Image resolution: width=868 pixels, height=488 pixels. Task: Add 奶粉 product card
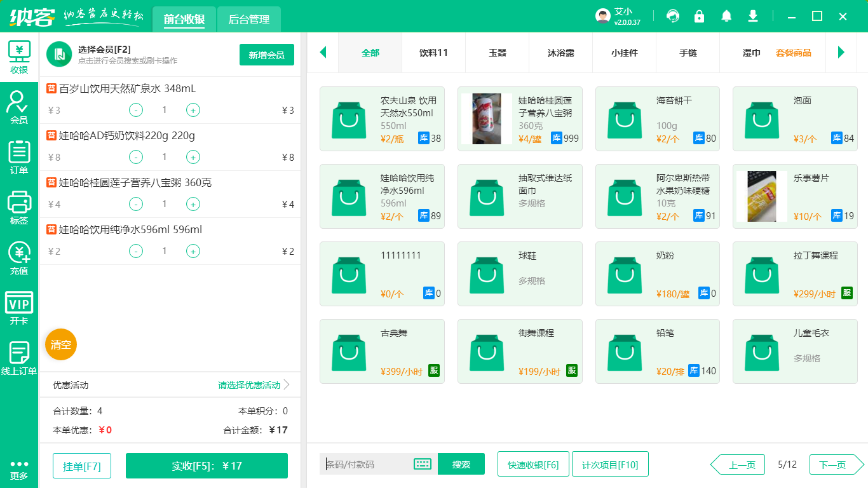tap(658, 274)
